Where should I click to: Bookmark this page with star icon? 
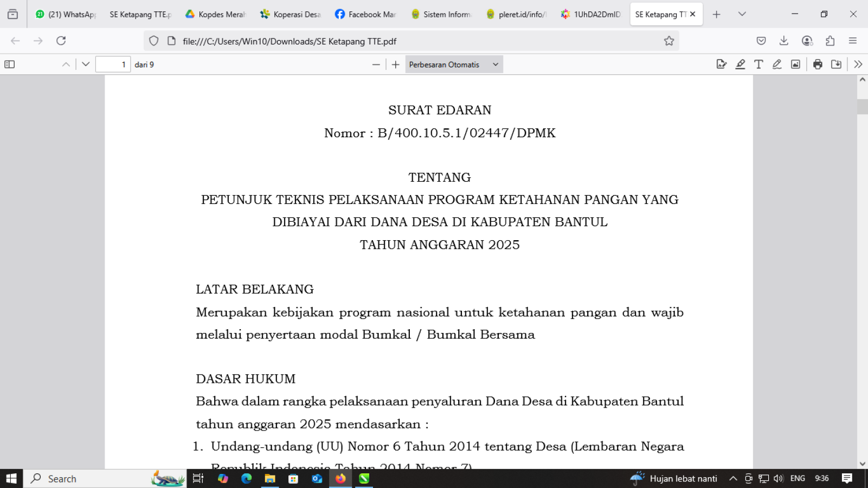click(669, 41)
